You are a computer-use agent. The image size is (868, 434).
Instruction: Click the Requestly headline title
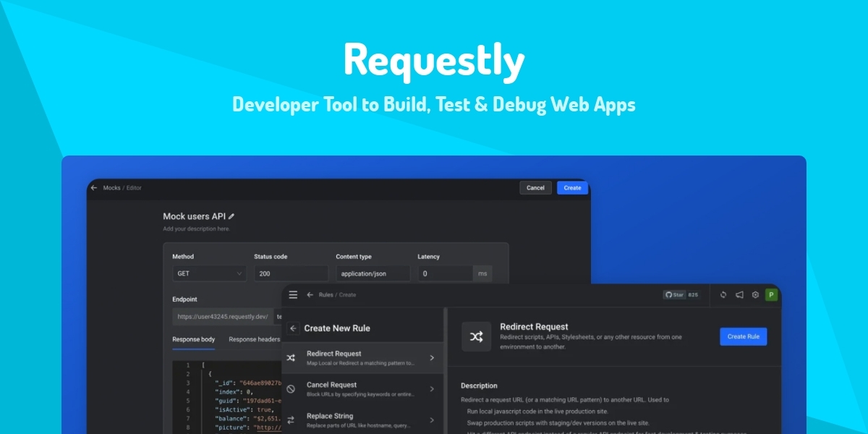tap(434, 59)
